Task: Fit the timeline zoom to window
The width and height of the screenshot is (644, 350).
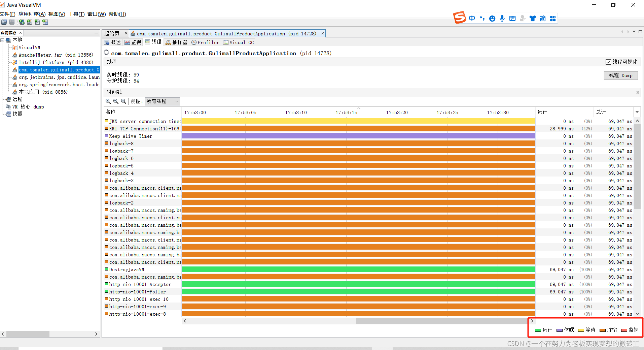Action: pyautogui.click(x=123, y=101)
